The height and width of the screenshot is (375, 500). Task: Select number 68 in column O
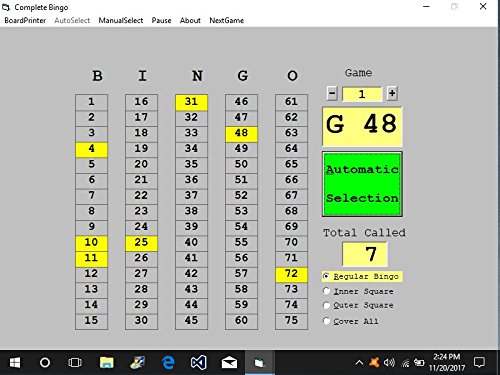pyautogui.click(x=291, y=212)
